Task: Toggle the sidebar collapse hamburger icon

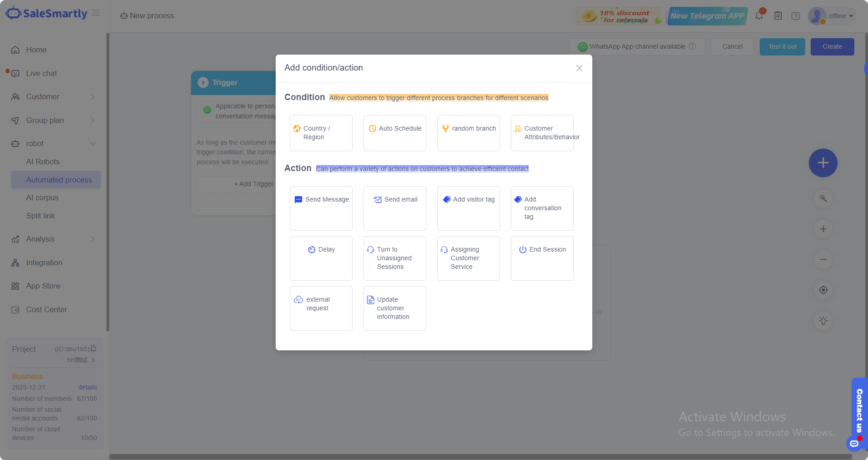Action: (x=96, y=13)
